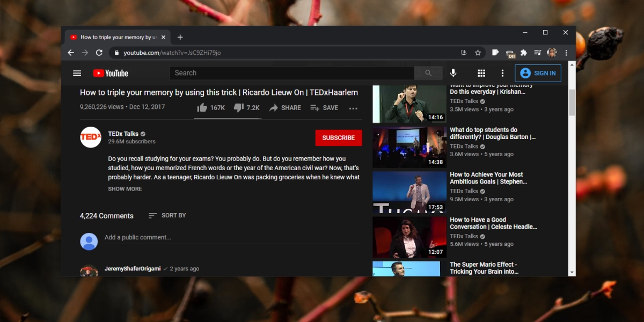The width and height of the screenshot is (644, 322).
Task: Click the search magnifier button
Action: [428, 73]
